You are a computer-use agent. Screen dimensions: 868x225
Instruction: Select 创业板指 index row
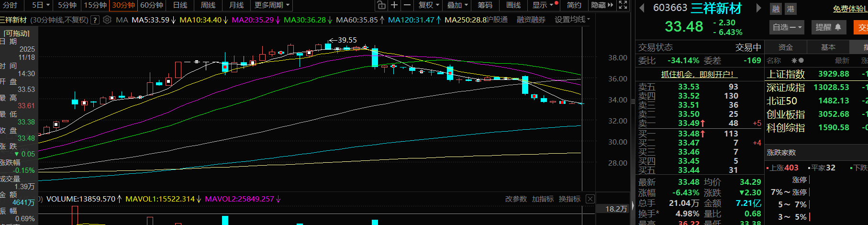pyautogui.click(x=816, y=114)
